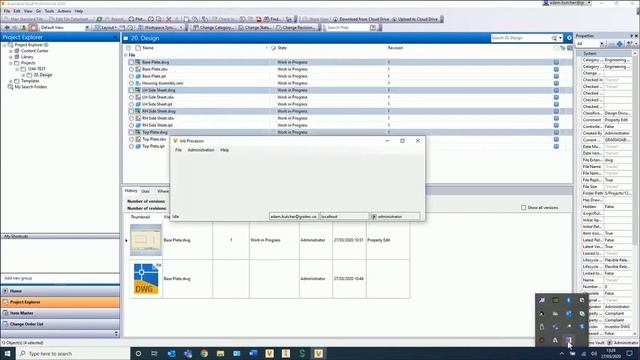Screen dimensions: 640x360
Task: Expand the Library tree node
Action: [x=11, y=57]
